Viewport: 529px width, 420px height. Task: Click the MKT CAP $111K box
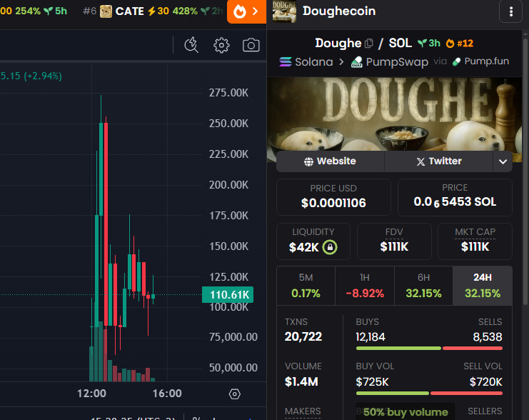pyautogui.click(x=475, y=241)
